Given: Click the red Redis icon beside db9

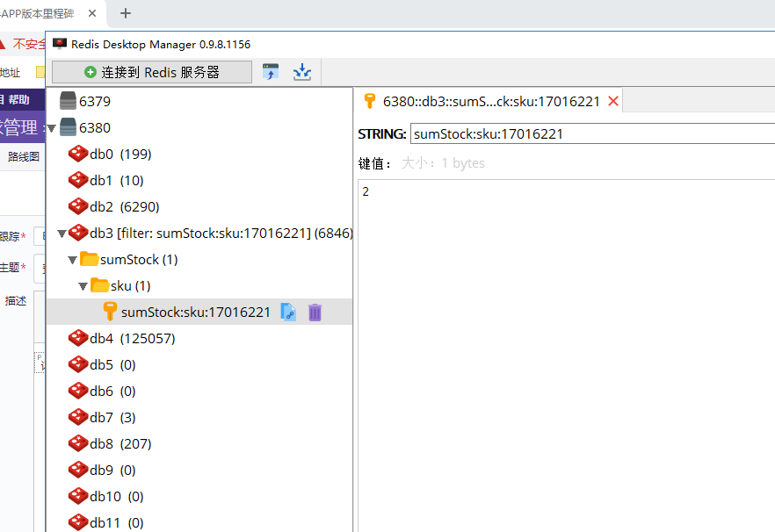Looking at the screenshot, I should [78, 470].
